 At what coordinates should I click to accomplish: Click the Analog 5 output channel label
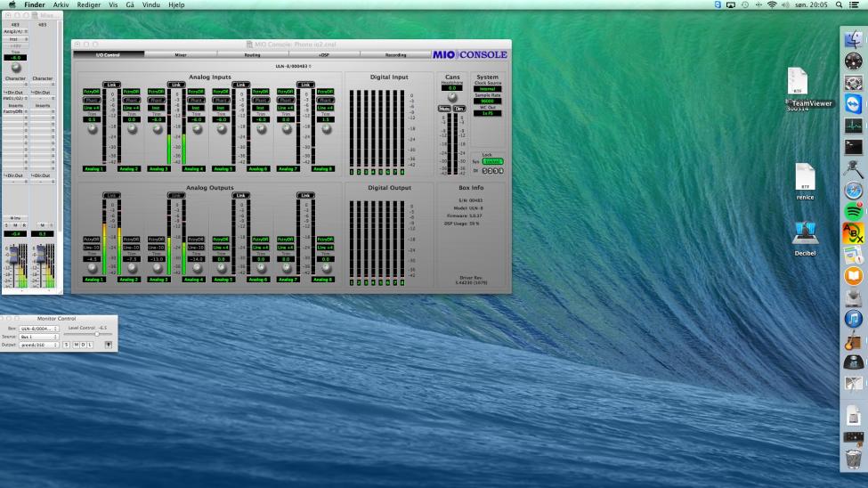pyautogui.click(x=223, y=279)
